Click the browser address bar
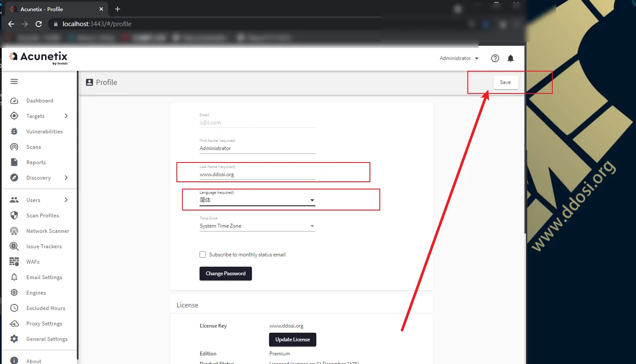Image resolution: width=636 pixels, height=364 pixels. [215, 24]
